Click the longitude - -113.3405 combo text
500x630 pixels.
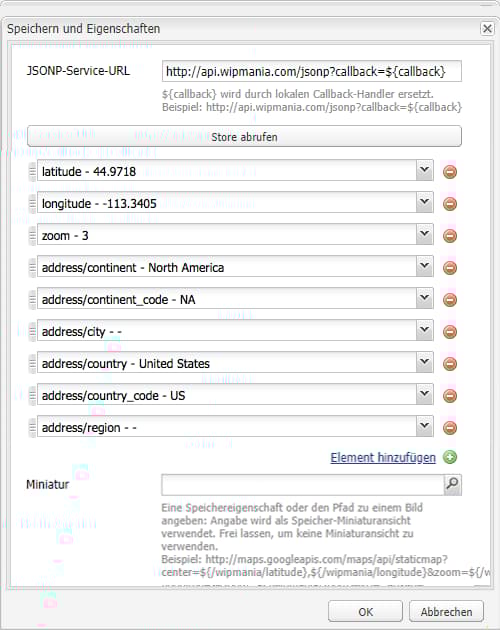click(227, 204)
